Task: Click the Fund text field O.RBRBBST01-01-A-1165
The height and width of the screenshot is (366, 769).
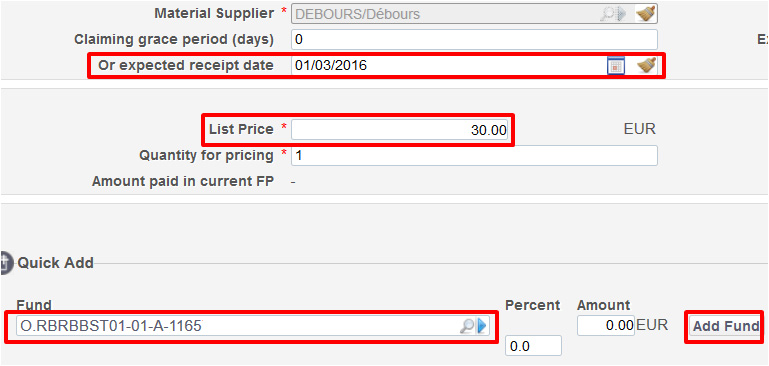Action: (238, 326)
